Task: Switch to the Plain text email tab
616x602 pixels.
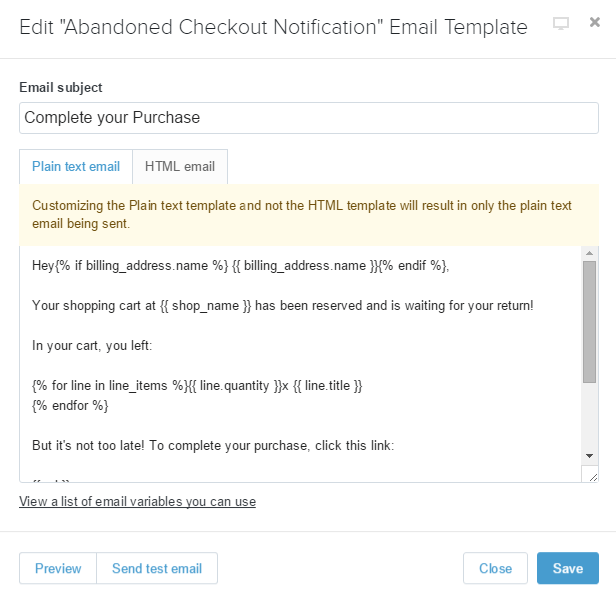Action: [76, 167]
